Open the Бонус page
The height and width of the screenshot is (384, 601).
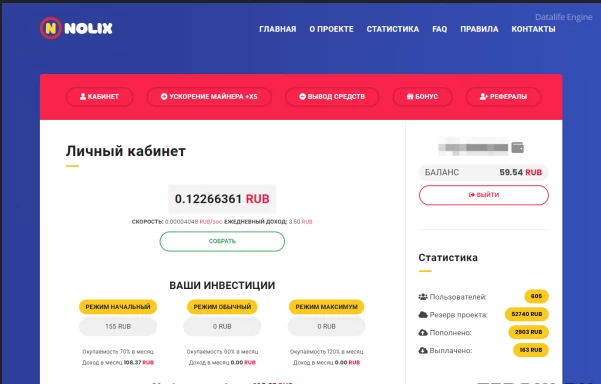click(422, 97)
